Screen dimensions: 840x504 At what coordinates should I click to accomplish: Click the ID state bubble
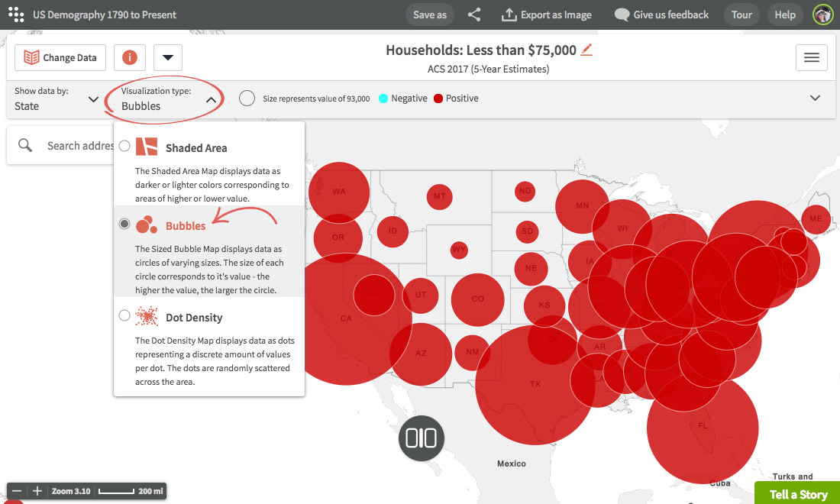393,231
